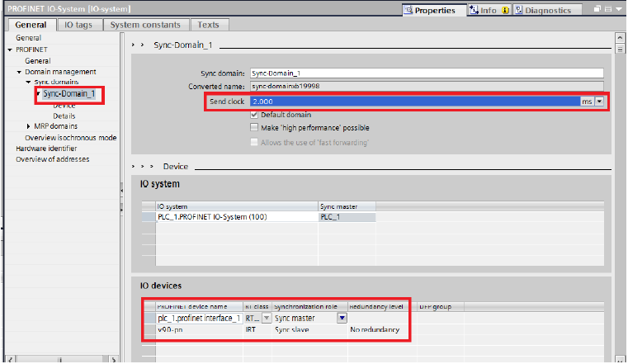628x364 pixels.
Task: Click the Diagnostics tab icon
Action: pyautogui.click(x=518, y=11)
